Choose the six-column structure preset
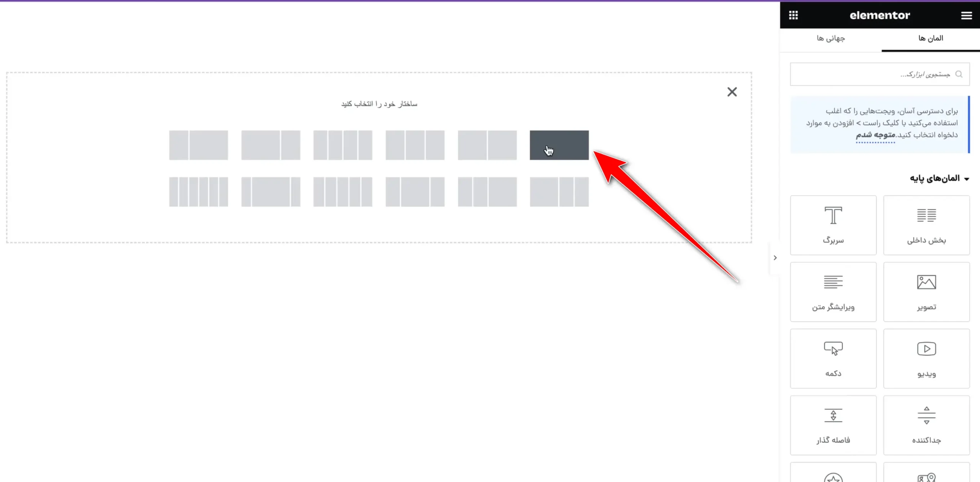 (198, 192)
